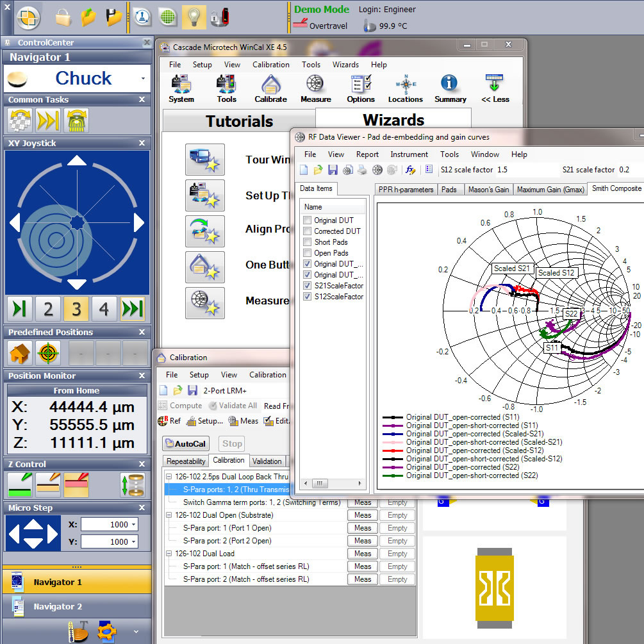Switch to the Maximum Gain (Gmax) tab
Viewport: 644px width, 644px height.
pos(550,189)
